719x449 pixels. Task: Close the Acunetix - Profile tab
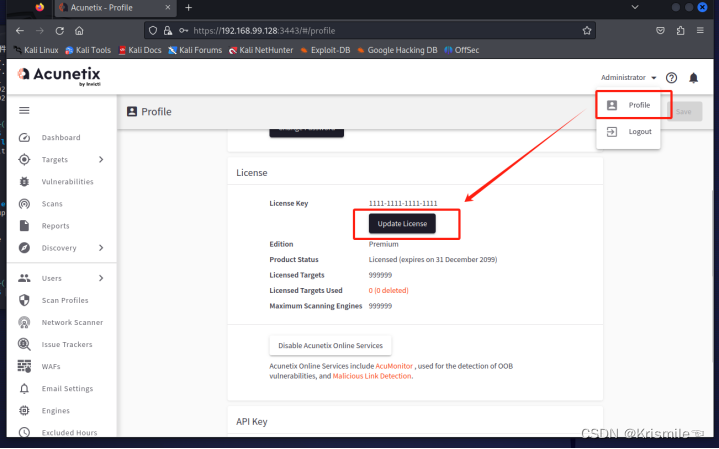click(167, 8)
